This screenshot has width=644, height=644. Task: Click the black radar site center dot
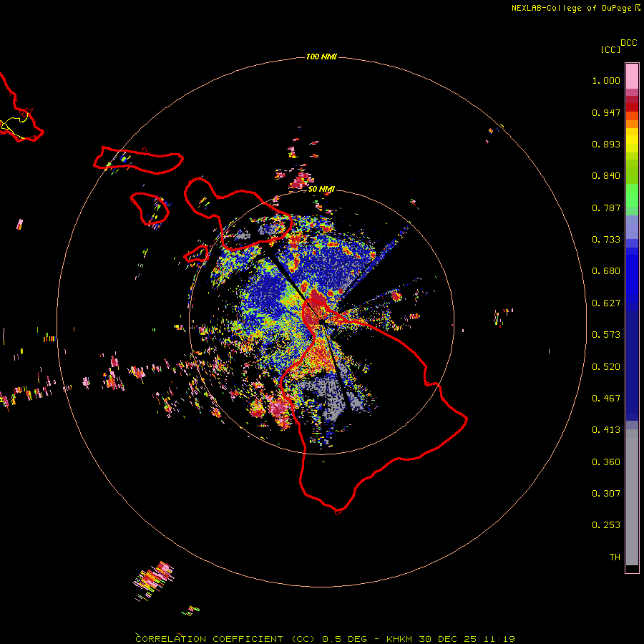(321, 322)
